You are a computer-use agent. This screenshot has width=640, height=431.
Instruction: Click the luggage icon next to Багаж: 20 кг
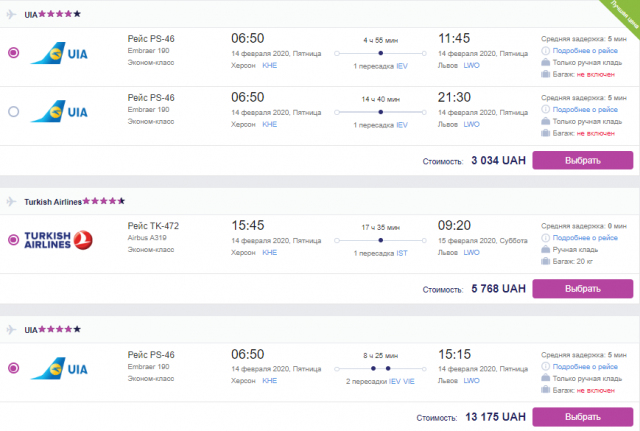545,261
